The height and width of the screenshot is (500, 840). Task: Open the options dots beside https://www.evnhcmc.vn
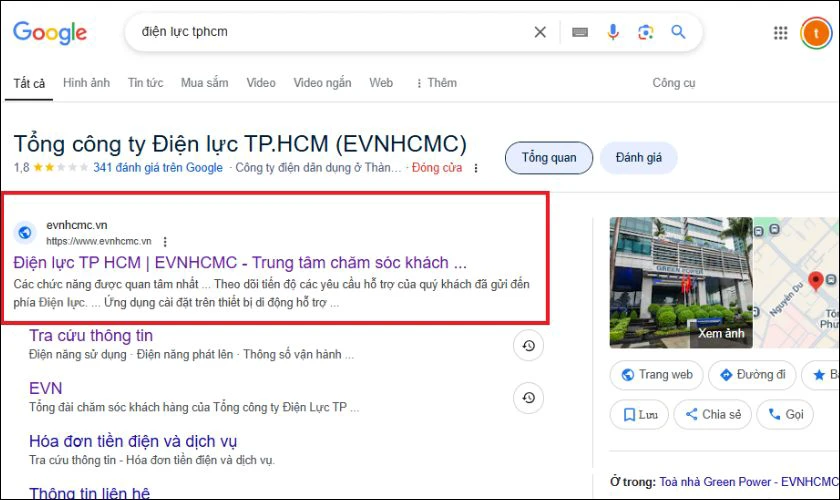[x=165, y=242]
